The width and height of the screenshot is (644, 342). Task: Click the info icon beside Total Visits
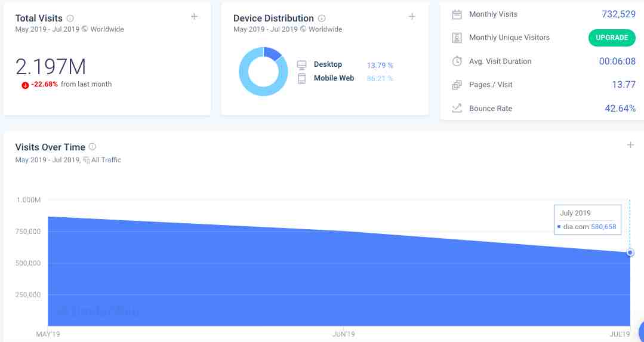[x=70, y=19]
